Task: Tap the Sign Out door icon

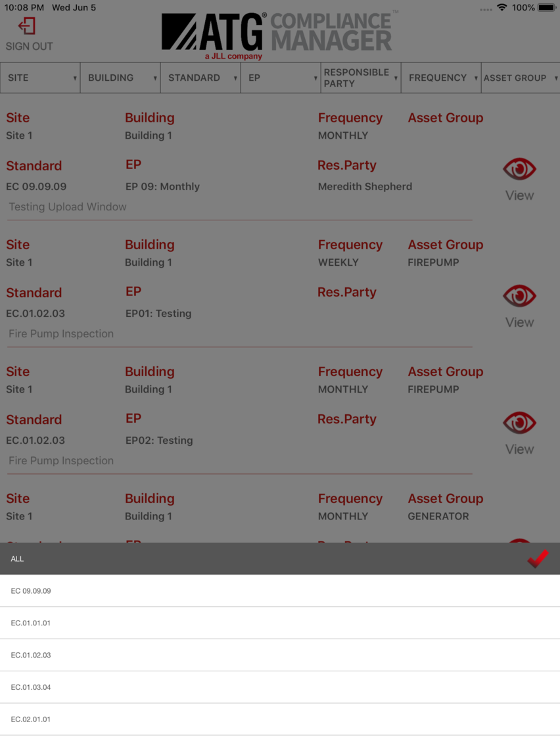Action: pos(27,26)
